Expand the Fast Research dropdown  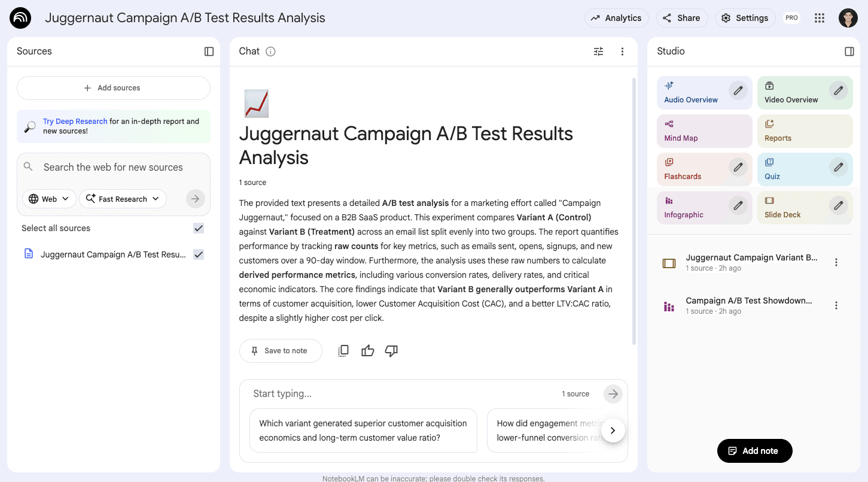pyautogui.click(x=123, y=198)
